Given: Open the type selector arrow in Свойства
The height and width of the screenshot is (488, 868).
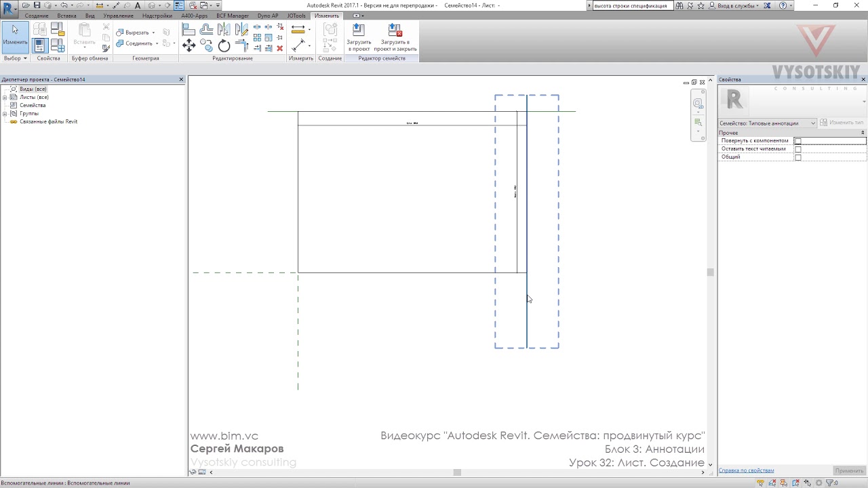Looking at the screenshot, I should [864, 102].
